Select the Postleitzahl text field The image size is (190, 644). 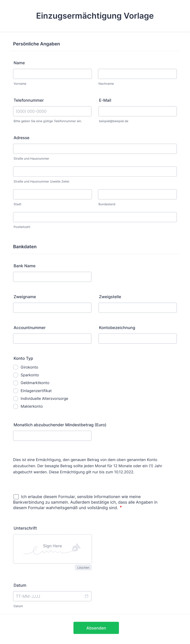click(x=95, y=217)
